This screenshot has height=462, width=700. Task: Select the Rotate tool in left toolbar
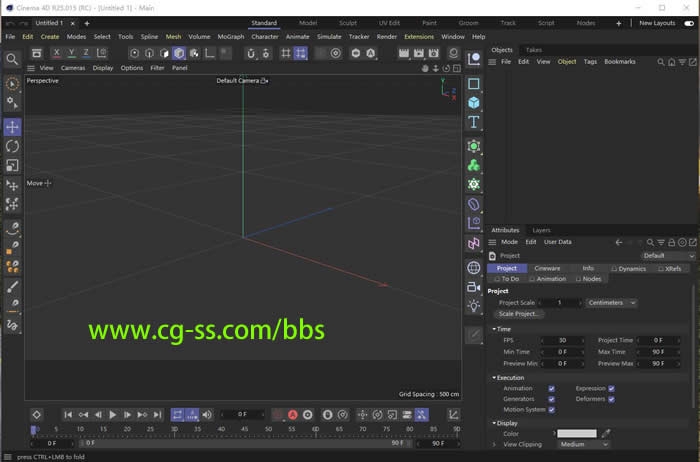pyautogui.click(x=12, y=146)
